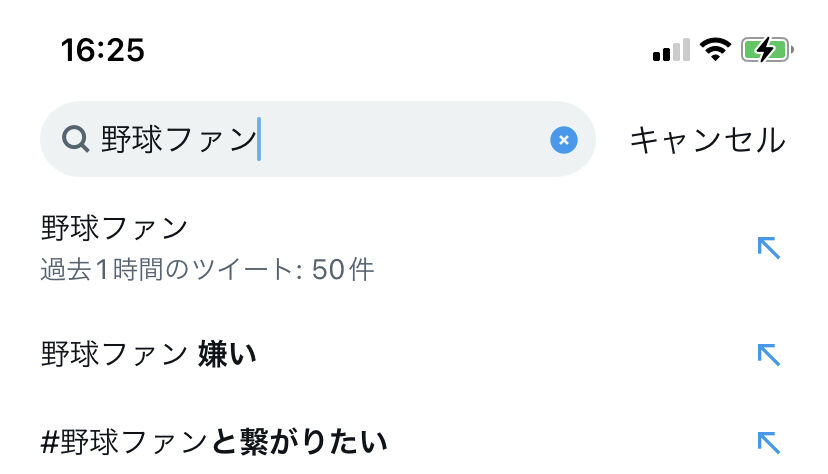Tap the 過去1時間のツイート: 50件 subtitle
Image resolution: width=828 pixels, height=474 pixels.
point(208,269)
